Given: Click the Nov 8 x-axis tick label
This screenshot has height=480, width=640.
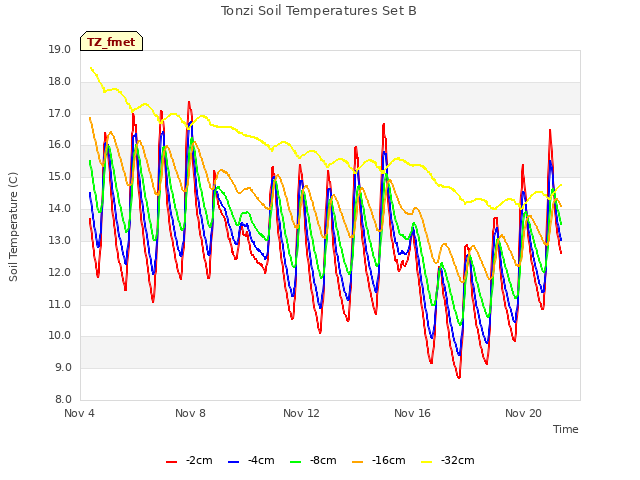Looking at the screenshot, I should point(190,413).
